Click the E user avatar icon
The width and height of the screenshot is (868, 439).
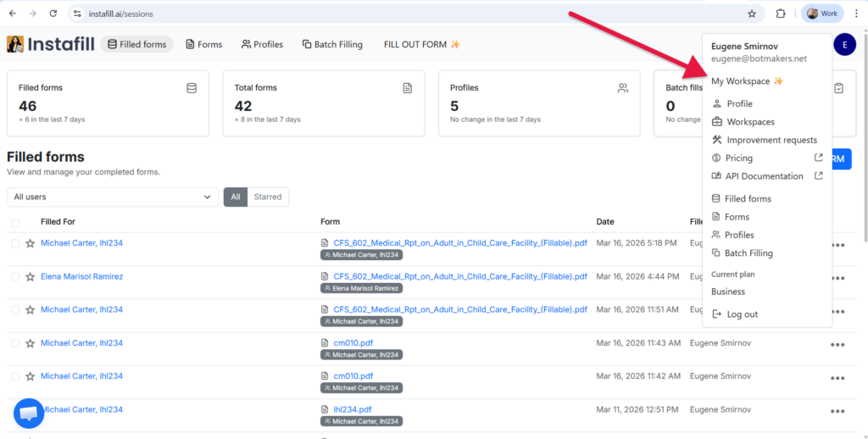tap(844, 45)
